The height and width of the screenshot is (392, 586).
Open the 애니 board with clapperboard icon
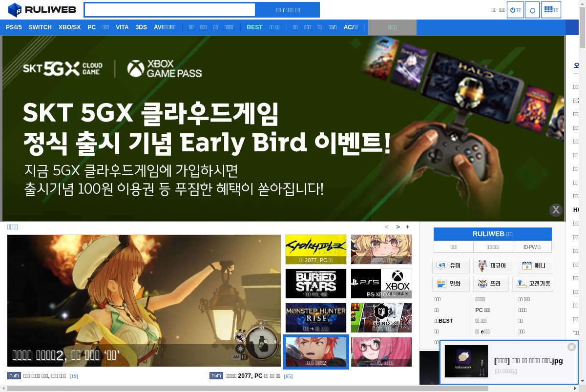(x=535, y=266)
